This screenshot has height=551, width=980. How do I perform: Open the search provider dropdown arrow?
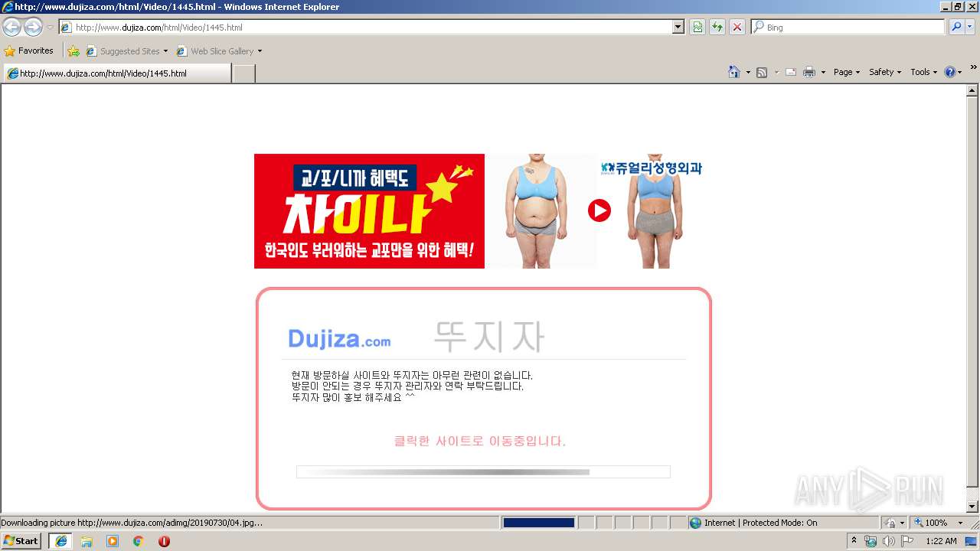point(970,28)
